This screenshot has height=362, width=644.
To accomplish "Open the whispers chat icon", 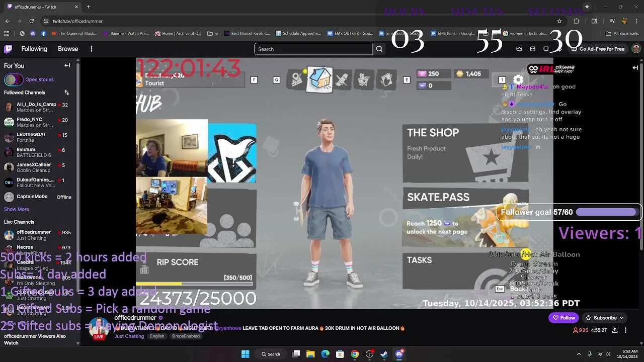I will tap(546, 49).
